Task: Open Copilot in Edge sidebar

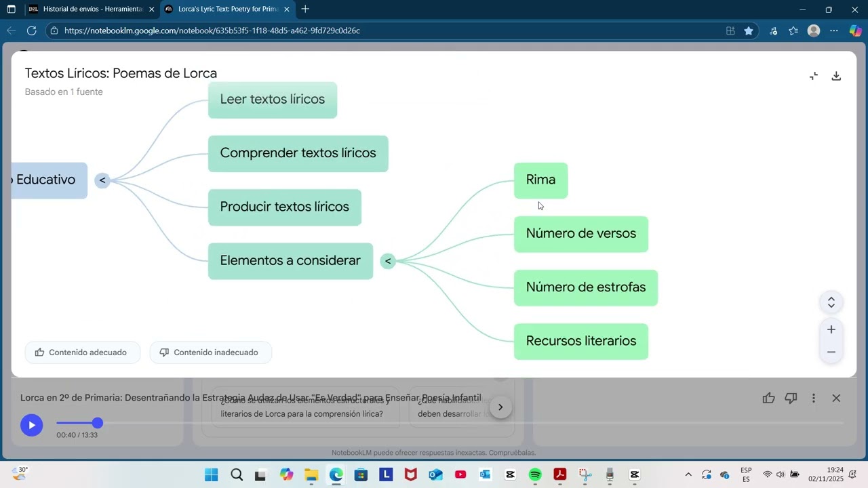Action: pyautogui.click(x=855, y=30)
